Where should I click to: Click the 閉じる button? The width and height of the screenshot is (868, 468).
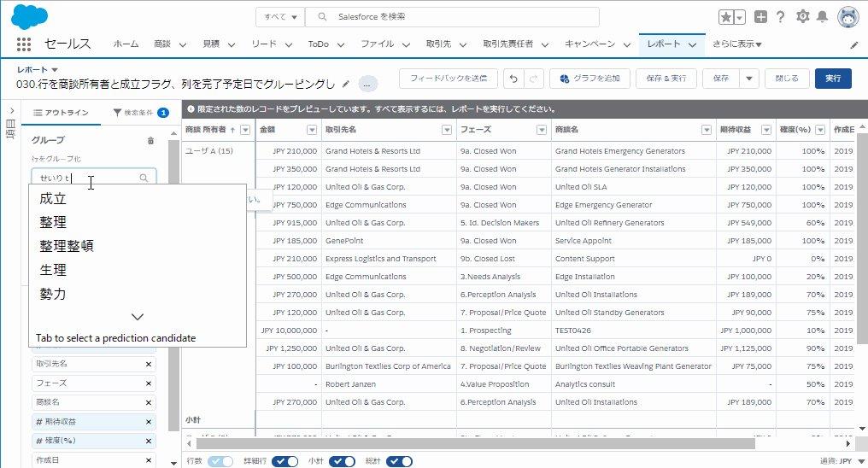coord(787,79)
